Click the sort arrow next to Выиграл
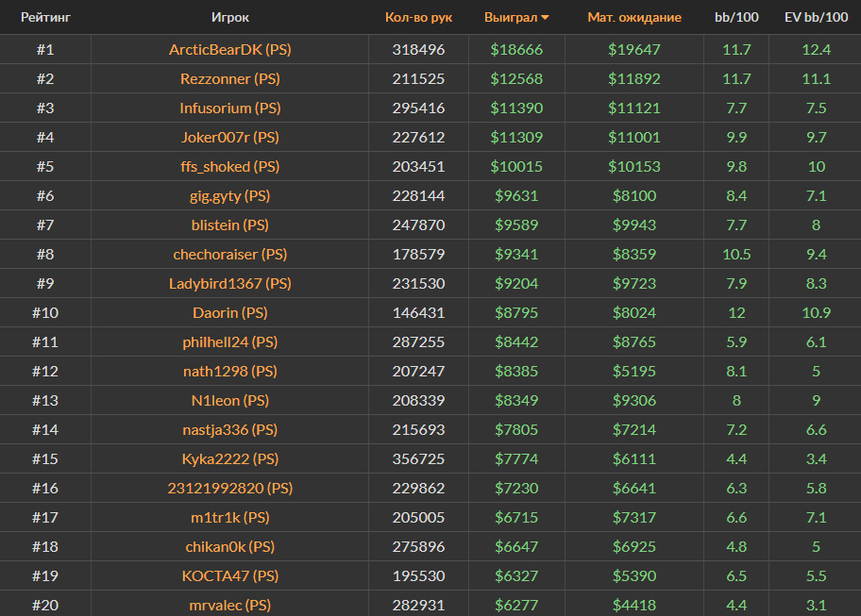Screen dimensions: 861x616 tap(545, 18)
